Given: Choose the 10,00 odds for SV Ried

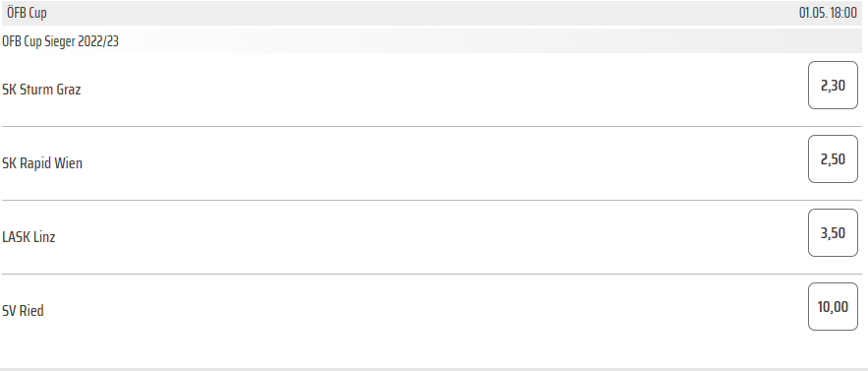Looking at the screenshot, I should (833, 306).
